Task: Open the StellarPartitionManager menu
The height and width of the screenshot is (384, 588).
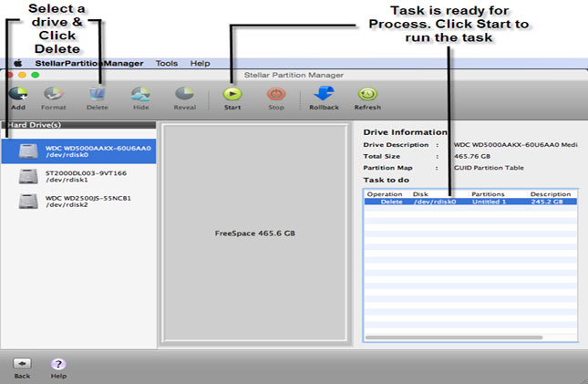Action: point(89,63)
